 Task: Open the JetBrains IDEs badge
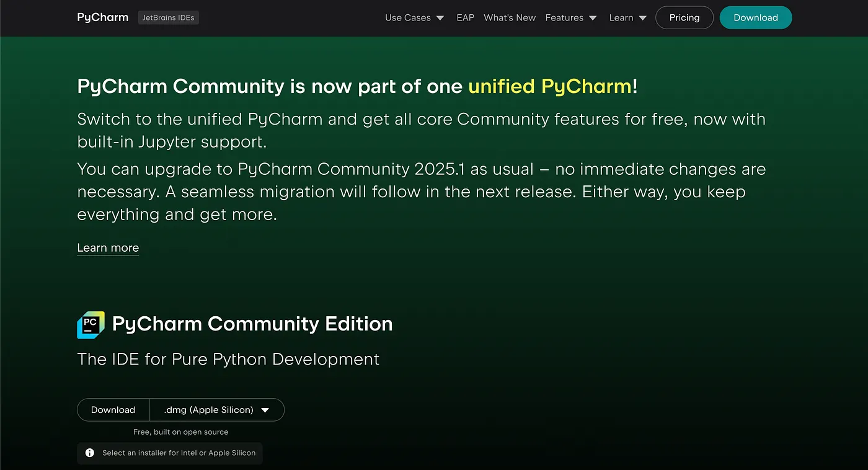[168, 18]
